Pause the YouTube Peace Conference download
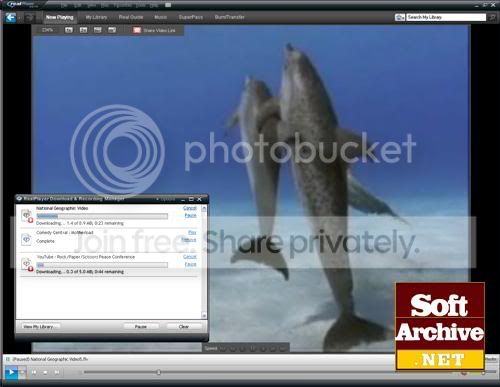The height and width of the screenshot is (387, 500). (190, 264)
